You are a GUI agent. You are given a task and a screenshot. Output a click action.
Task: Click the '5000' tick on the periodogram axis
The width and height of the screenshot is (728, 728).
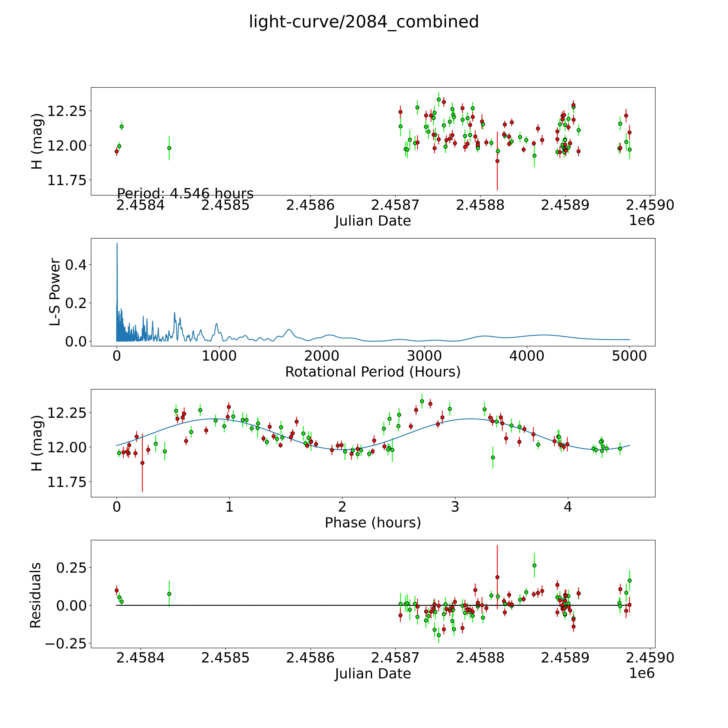(629, 356)
